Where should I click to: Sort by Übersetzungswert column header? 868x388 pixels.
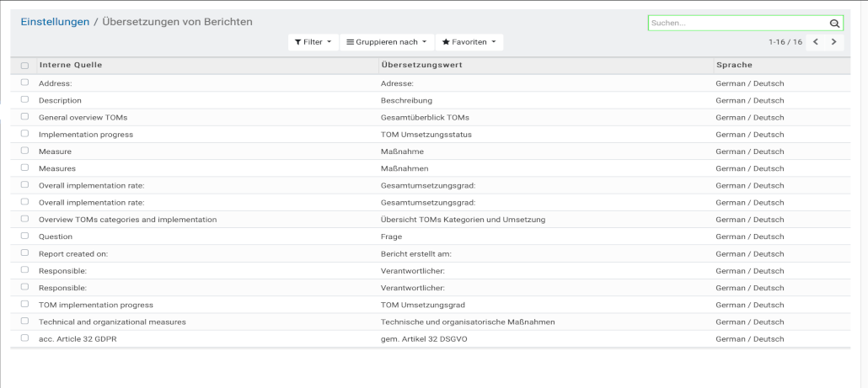tap(421, 65)
